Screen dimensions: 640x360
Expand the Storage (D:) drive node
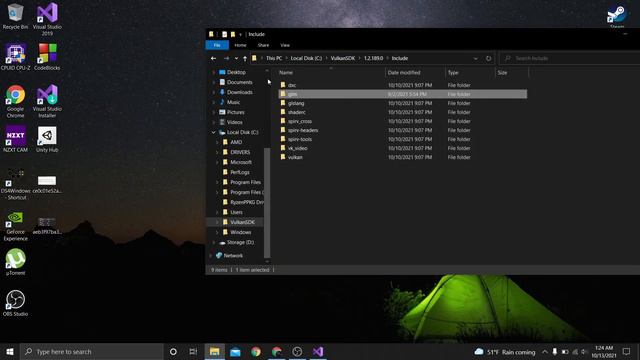[213, 242]
